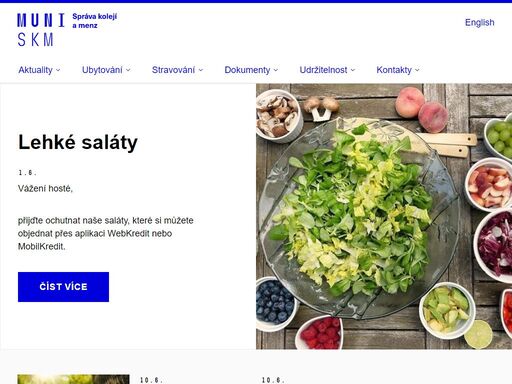
Task: Switch the site language to English
Action: click(479, 23)
